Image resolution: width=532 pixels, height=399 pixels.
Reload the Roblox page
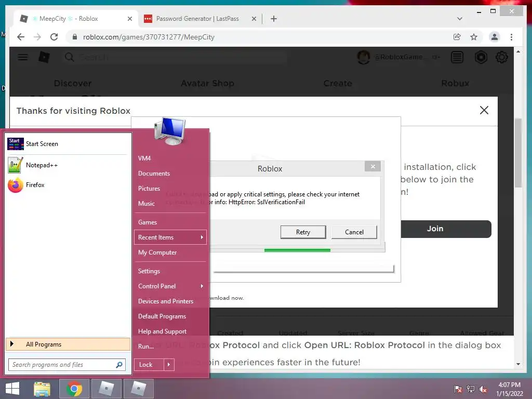point(54,37)
